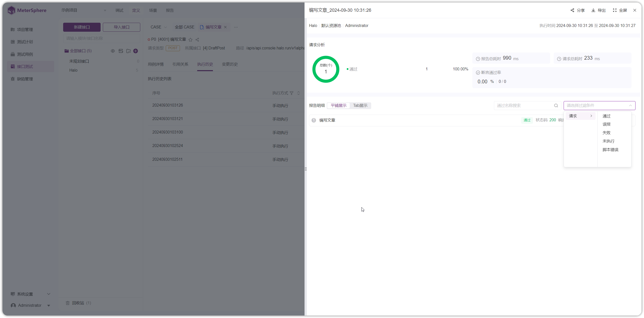Open 缺陷管理 sidebar item
The height and width of the screenshot is (318, 644).
pyautogui.click(x=30, y=79)
